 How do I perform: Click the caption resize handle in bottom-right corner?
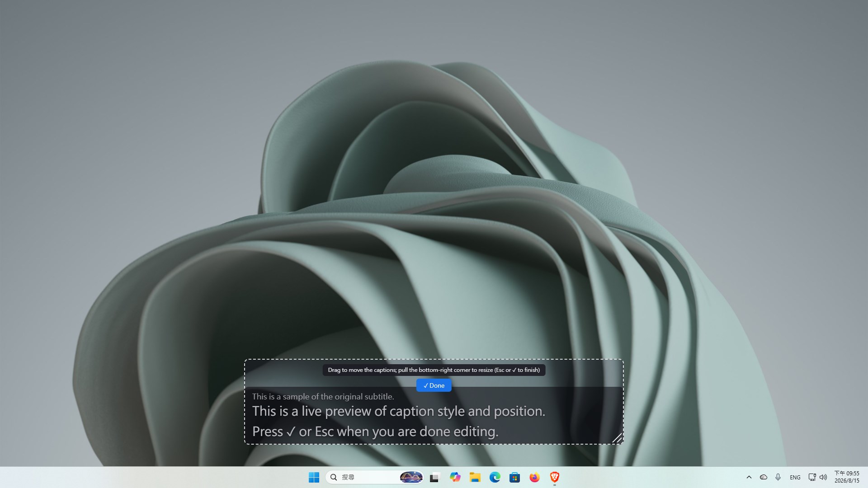pyautogui.click(x=617, y=438)
